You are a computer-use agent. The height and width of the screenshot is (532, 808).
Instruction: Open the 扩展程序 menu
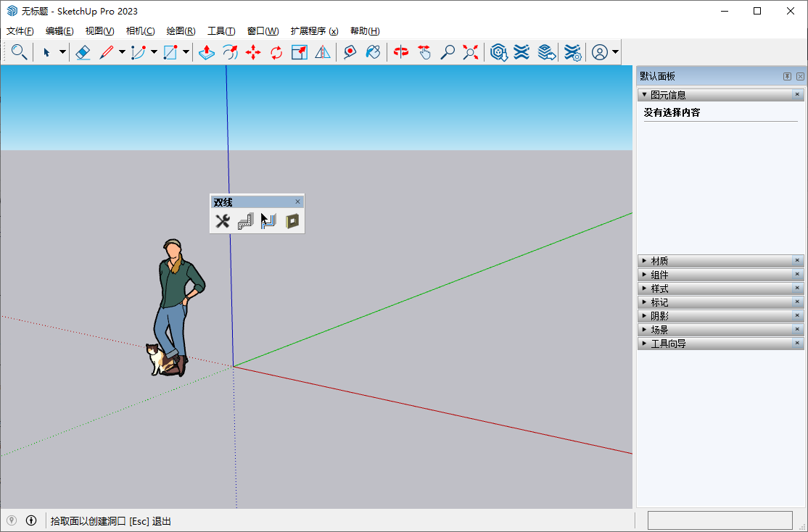314,31
